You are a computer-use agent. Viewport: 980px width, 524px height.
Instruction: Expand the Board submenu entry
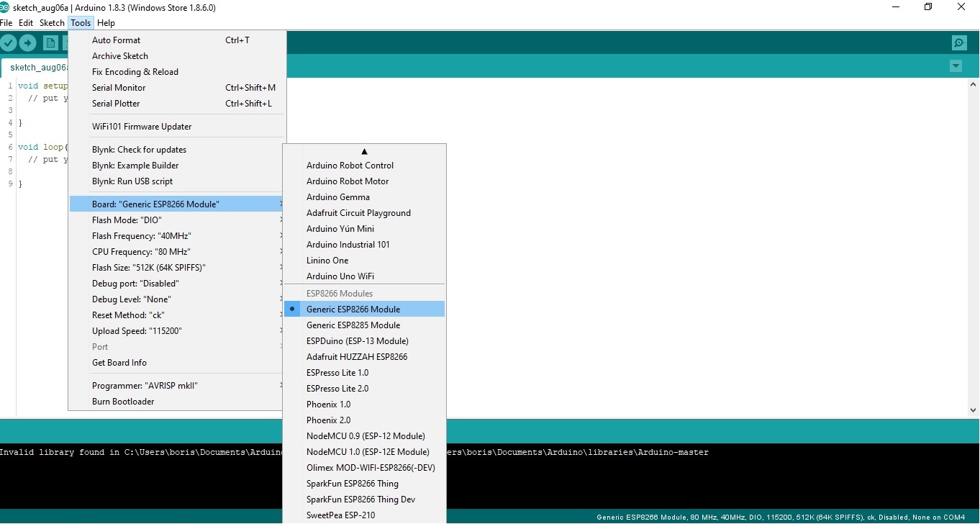pos(177,204)
